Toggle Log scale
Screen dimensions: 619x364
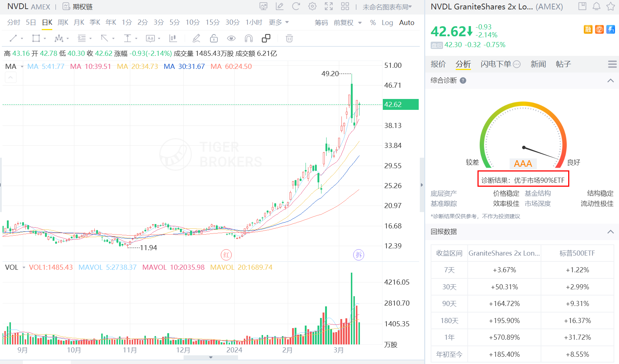tap(387, 23)
